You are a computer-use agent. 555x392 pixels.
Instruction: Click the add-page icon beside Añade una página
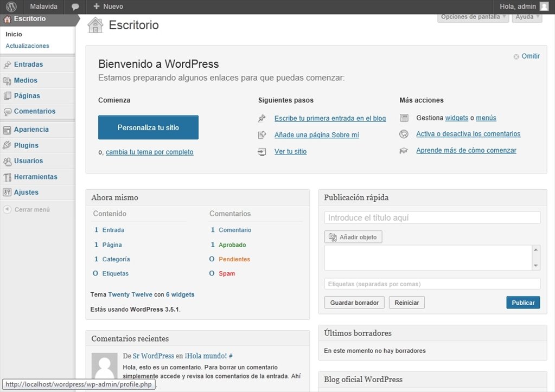click(x=262, y=135)
